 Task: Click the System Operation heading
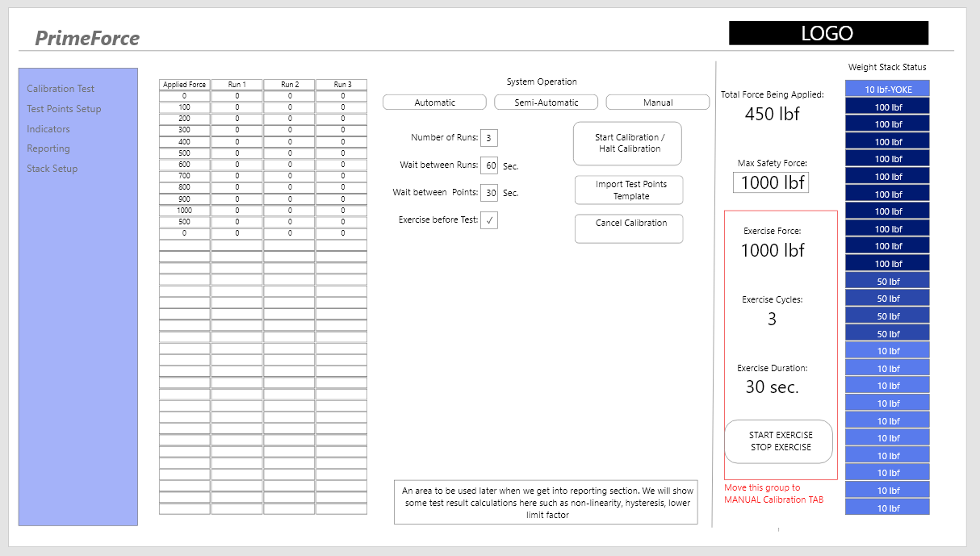click(x=542, y=82)
